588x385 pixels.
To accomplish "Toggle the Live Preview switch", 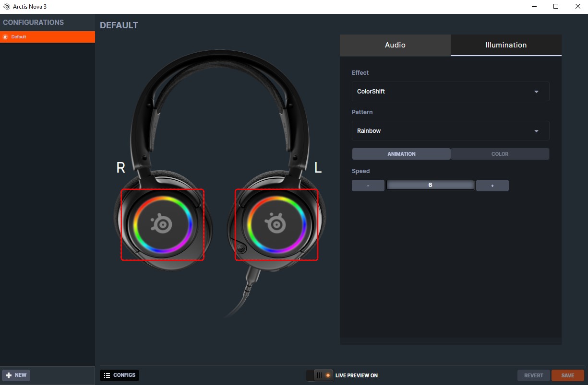I will tap(320, 375).
